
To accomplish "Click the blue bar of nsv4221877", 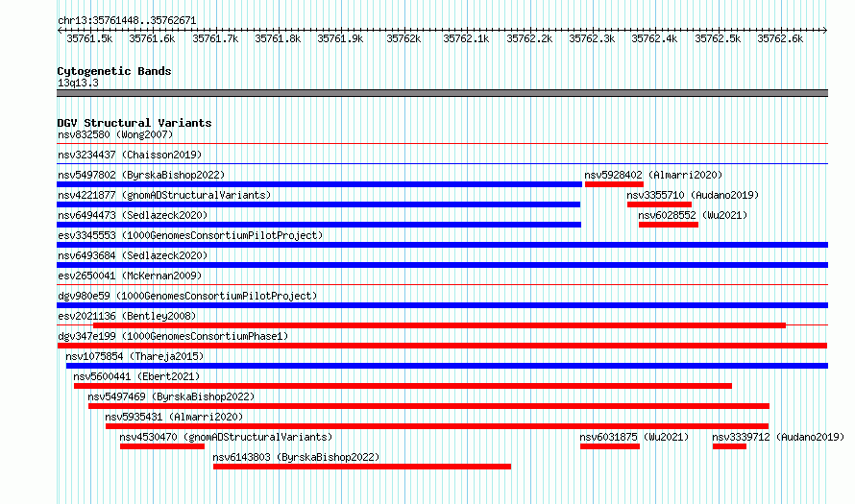I will pyautogui.click(x=318, y=204).
